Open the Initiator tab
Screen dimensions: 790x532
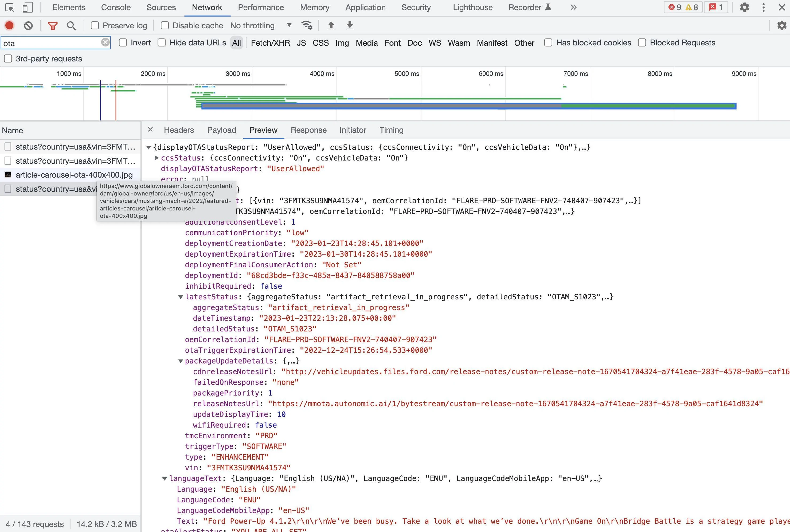[x=353, y=130]
